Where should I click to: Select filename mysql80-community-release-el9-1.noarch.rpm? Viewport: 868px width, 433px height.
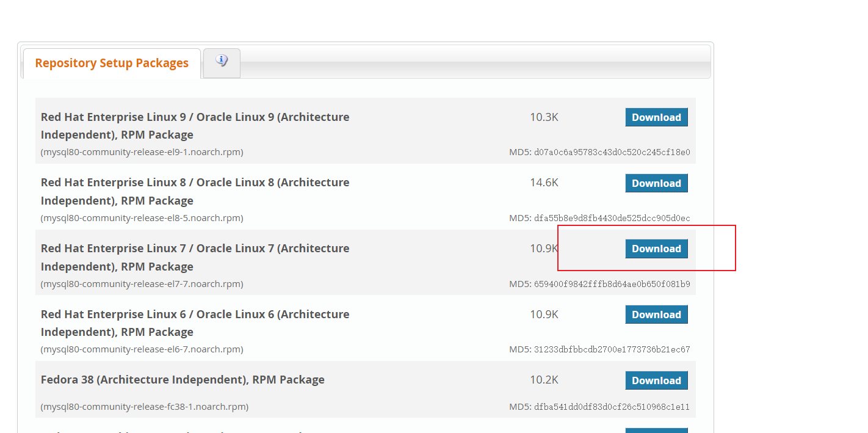click(142, 152)
